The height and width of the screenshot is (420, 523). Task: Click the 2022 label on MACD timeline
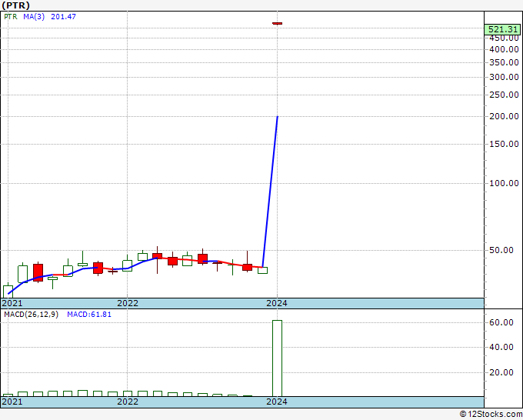click(128, 402)
